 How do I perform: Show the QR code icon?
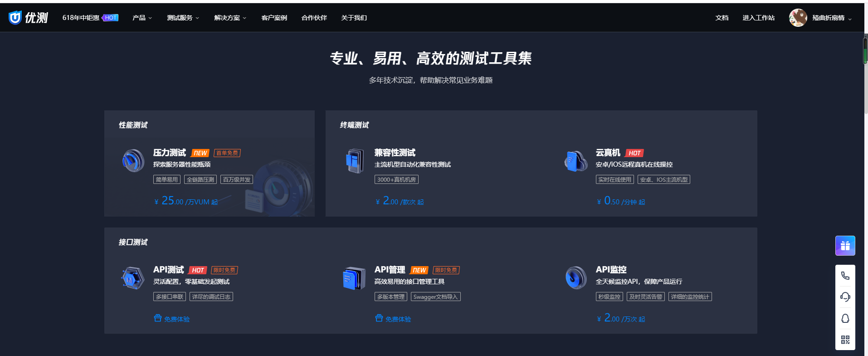click(x=845, y=340)
